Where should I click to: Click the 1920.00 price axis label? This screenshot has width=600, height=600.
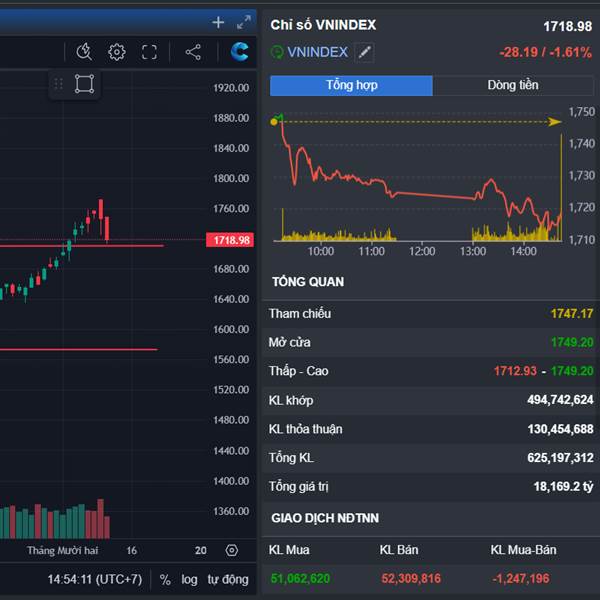231,88
